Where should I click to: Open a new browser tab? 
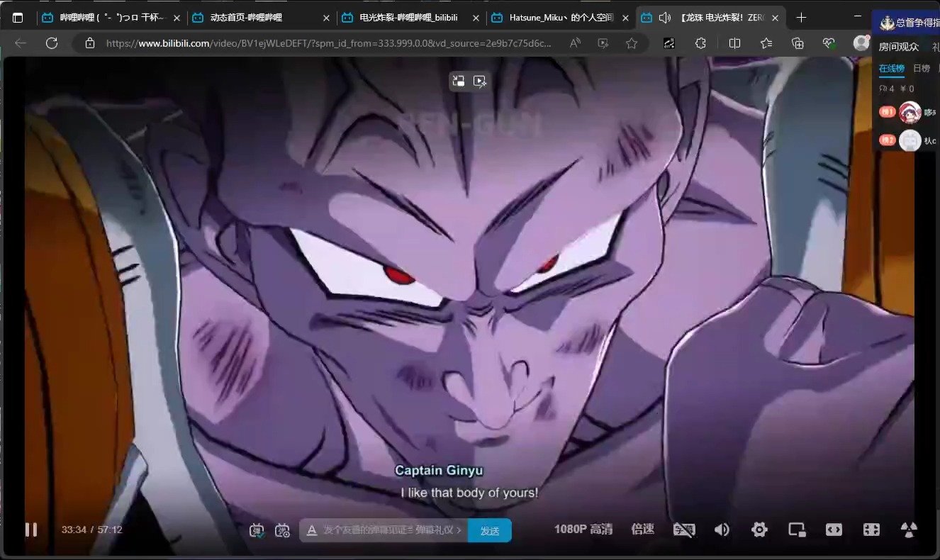(801, 18)
